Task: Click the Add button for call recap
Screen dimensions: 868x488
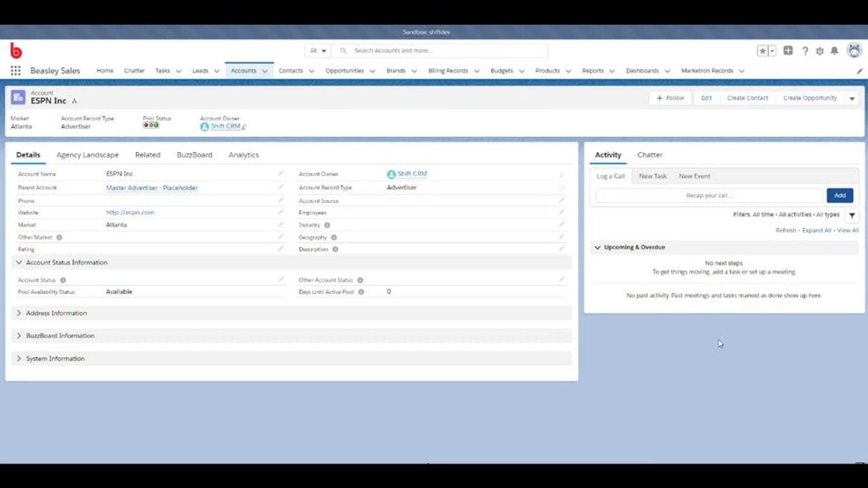Action: 840,195
